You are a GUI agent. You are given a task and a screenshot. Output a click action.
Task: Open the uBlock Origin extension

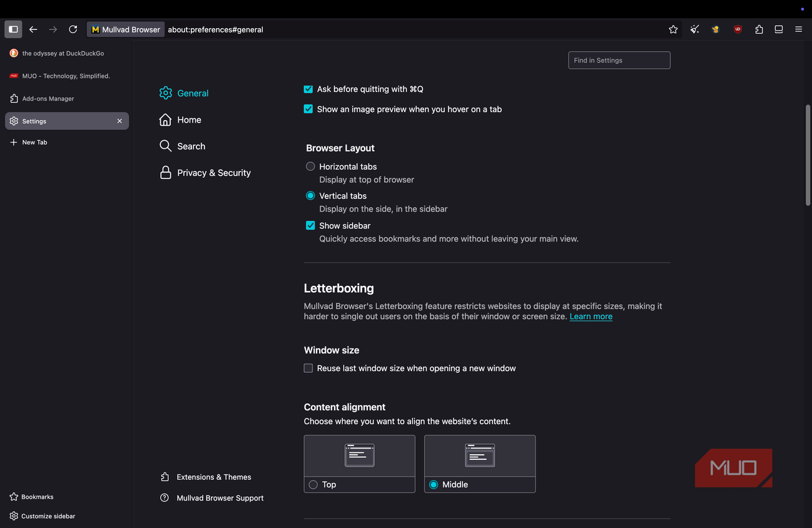click(738, 29)
